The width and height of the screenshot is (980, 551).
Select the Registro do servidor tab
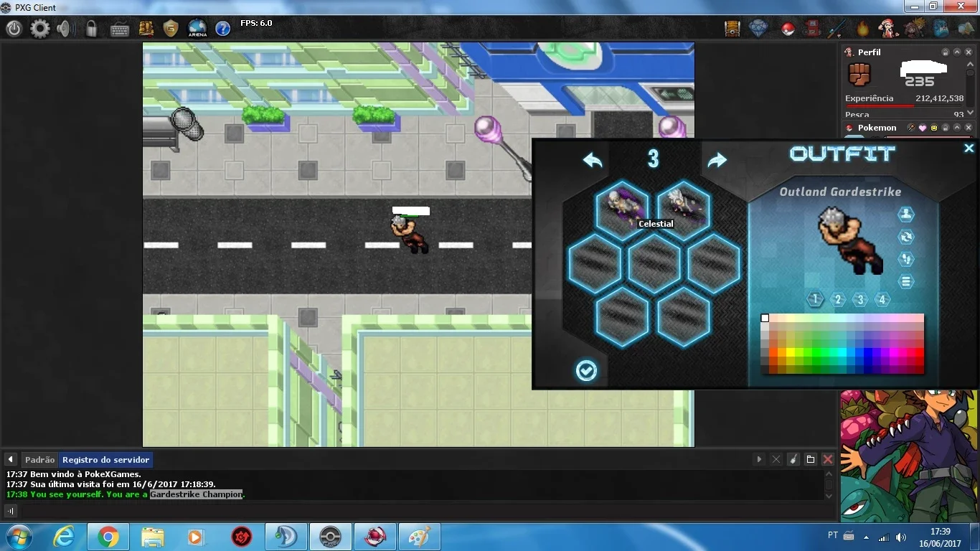click(x=106, y=460)
